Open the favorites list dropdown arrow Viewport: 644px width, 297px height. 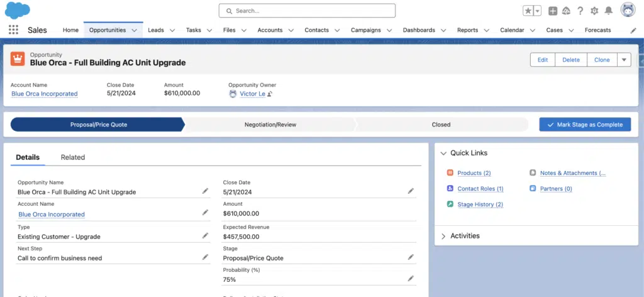tap(538, 11)
